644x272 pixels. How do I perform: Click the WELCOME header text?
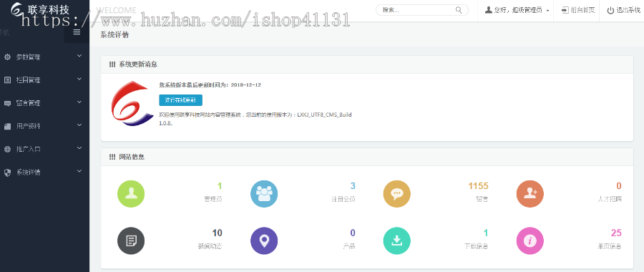click(116, 10)
